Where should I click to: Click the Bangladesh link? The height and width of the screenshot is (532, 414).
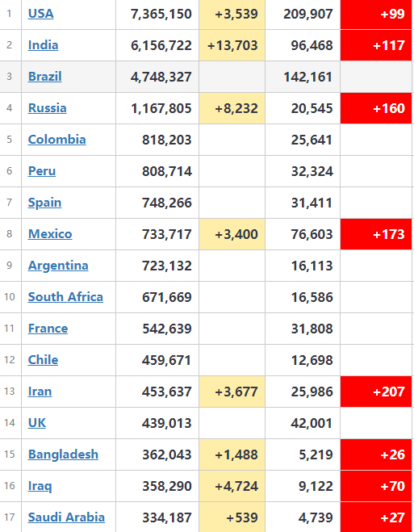pyautogui.click(x=63, y=455)
